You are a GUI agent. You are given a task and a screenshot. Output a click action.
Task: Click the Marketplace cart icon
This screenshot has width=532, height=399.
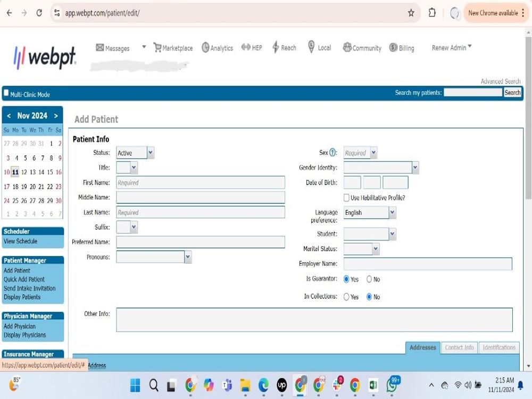point(157,47)
